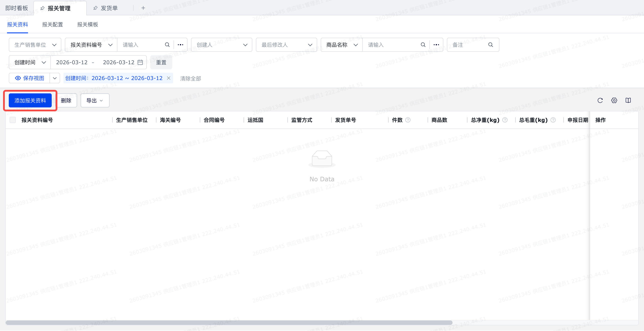Open the more options beside 报关资料编号 search

click(x=180, y=45)
